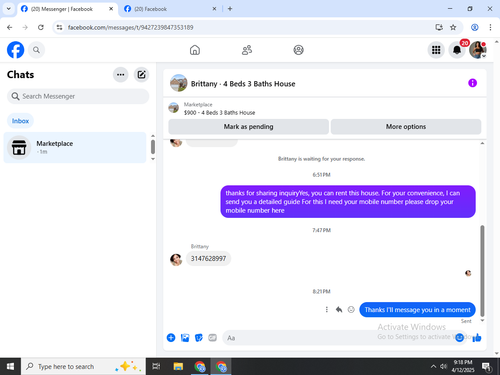Attach a photo with image icon
The image size is (500, 375).
[x=185, y=338]
